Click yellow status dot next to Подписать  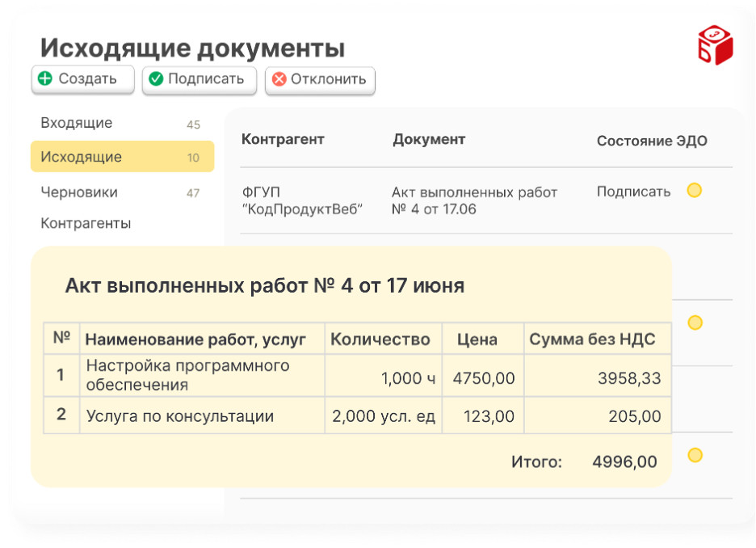tap(694, 191)
